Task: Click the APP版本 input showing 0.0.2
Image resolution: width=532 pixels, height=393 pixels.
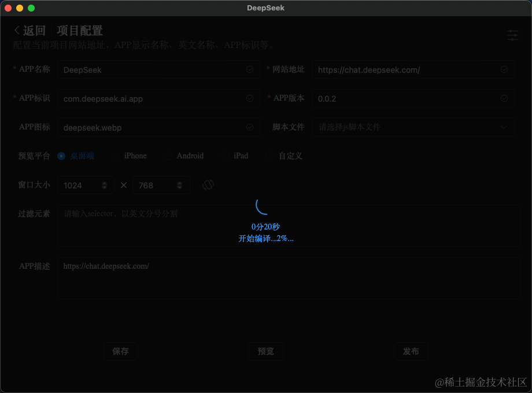Action: [x=413, y=98]
